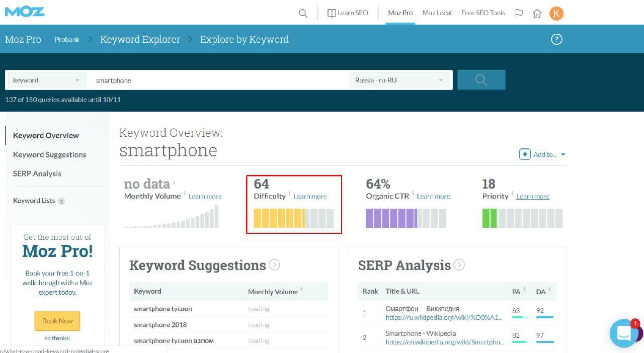This screenshot has width=644, height=353.
Task: Click Explore by Keyword in the breadcrumb
Action: 245,39
